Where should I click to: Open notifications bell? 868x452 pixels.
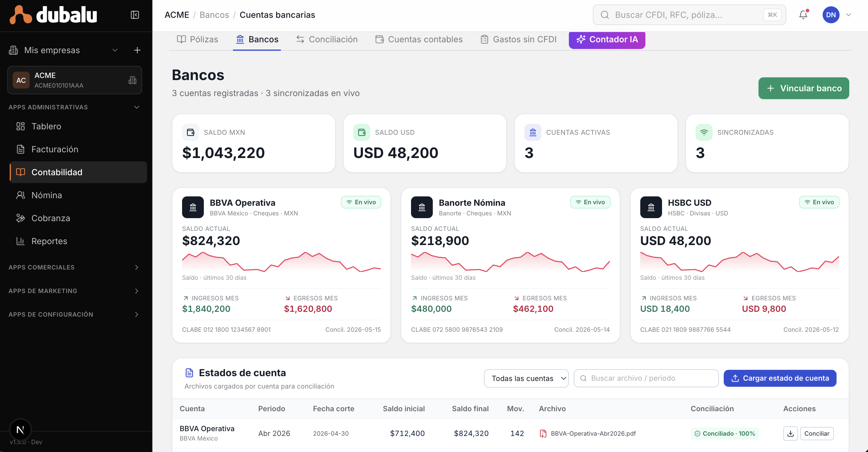pos(803,15)
